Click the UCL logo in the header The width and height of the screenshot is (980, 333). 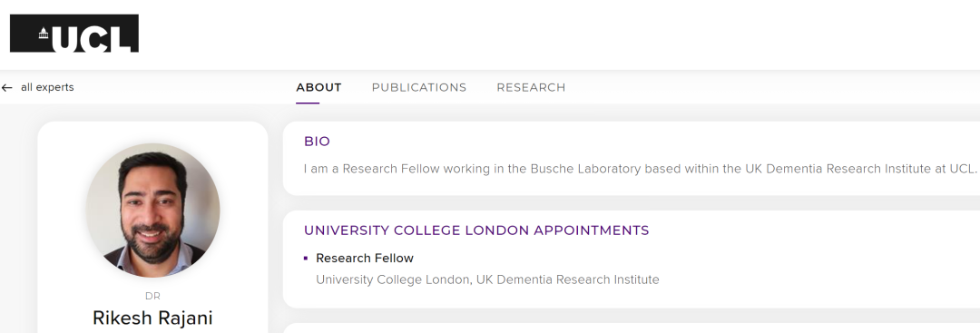74,33
